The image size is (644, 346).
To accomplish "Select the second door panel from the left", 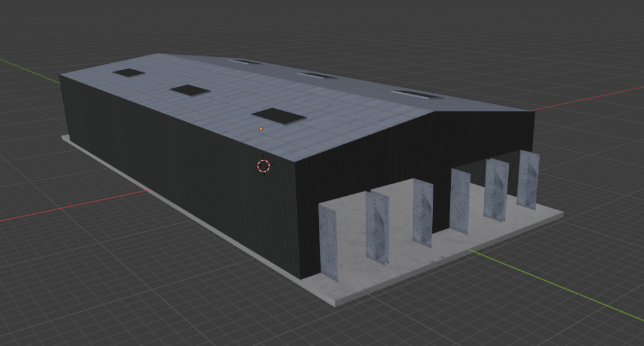I will tap(377, 227).
